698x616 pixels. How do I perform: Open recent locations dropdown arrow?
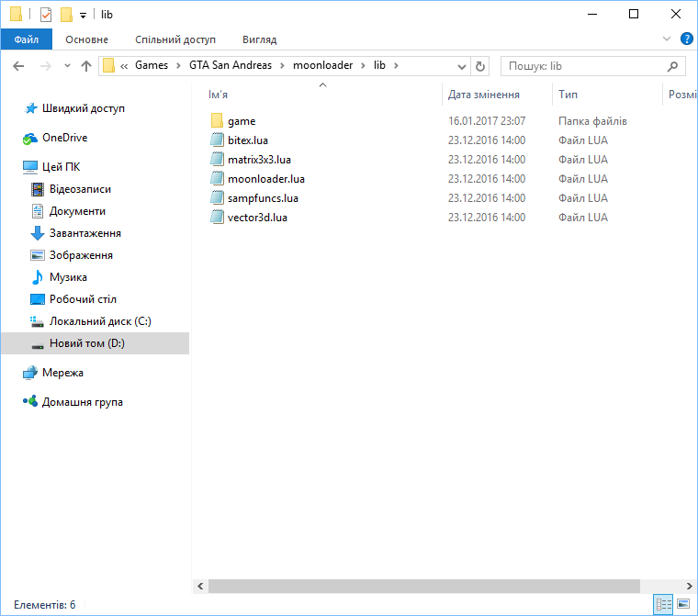67,66
